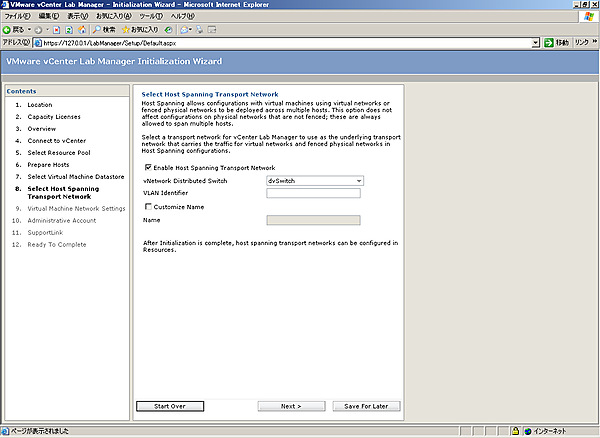Click step 9 Virtual Machine Network Settings
The width and height of the screenshot is (600, 438).
76,208
